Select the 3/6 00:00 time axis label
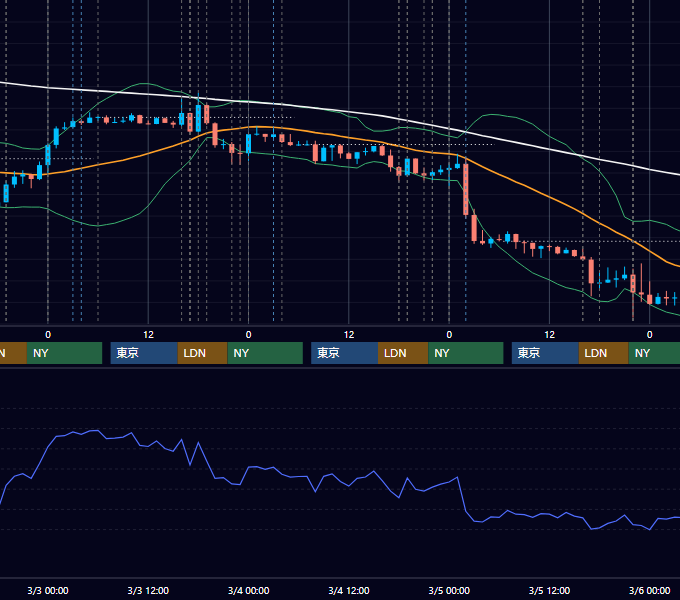 [x=649, y=590]
